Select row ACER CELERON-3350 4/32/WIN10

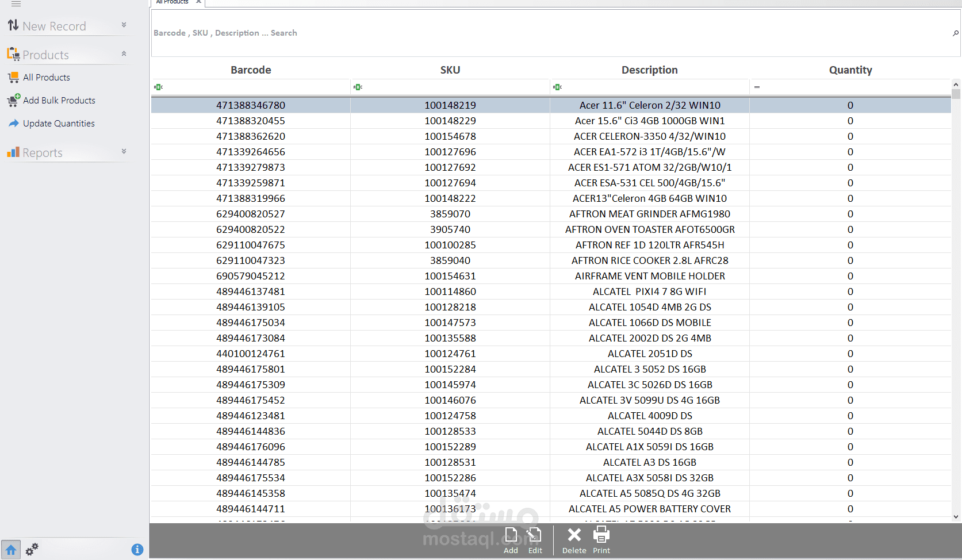pos(551,136)
